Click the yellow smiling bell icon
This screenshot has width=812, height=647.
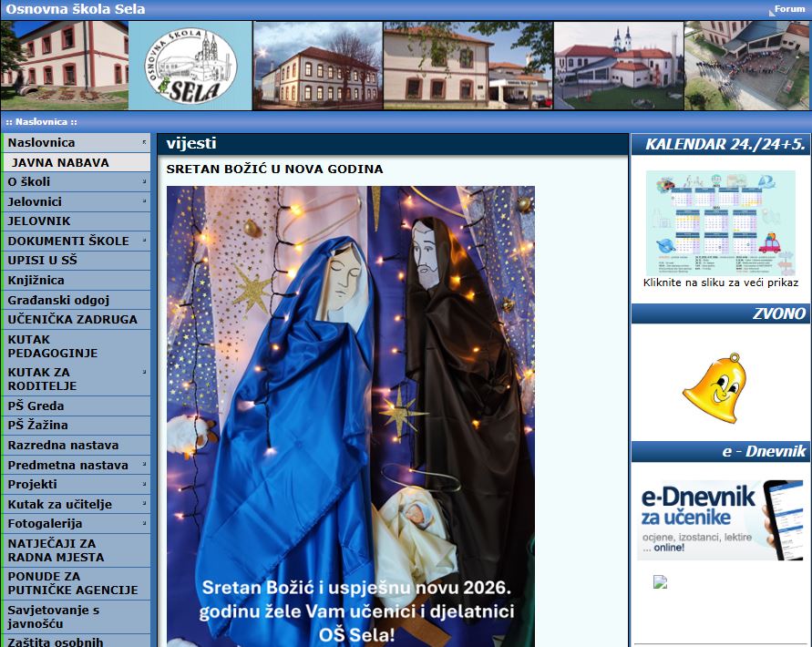click(x=714, y=389)
